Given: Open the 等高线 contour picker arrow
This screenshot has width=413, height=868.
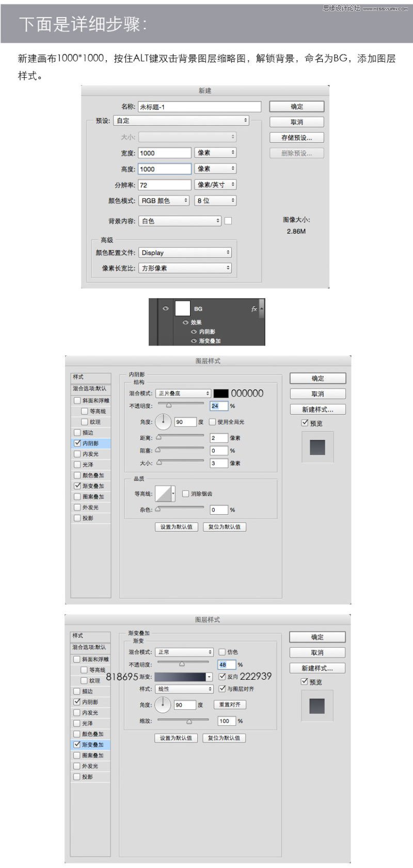Looking at the screenshot, I should [173, 494].
